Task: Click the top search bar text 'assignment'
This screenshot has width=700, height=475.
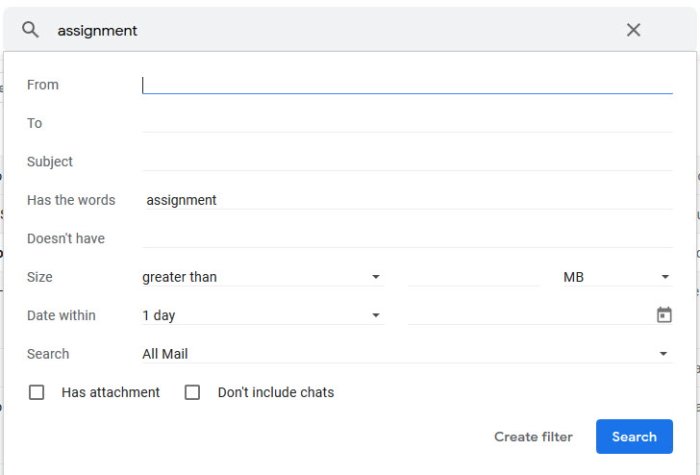Action: [x=97, y=31]
